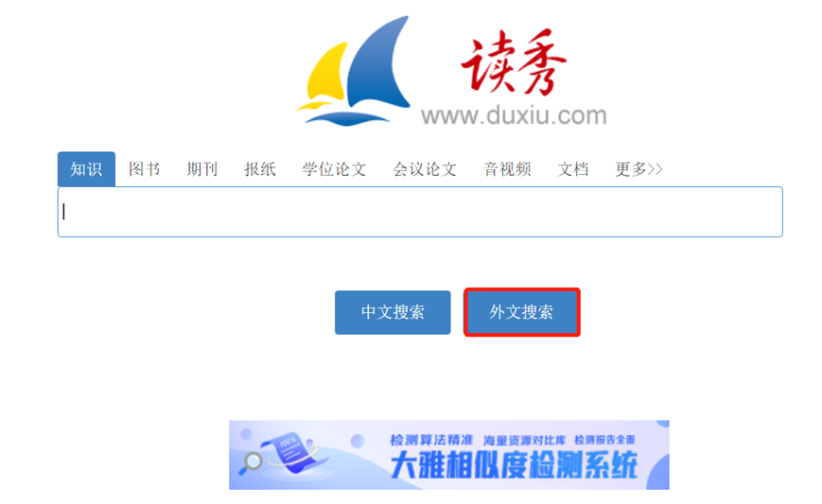Click the magnifying glass icon in banner
The width and height of the screenshot is (822, 504).
click(x=251, y=462)
